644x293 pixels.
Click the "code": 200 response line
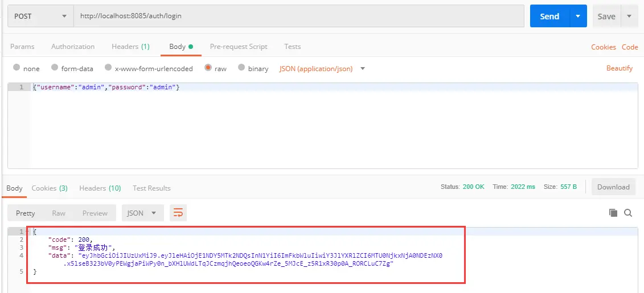tap(70, 240)
